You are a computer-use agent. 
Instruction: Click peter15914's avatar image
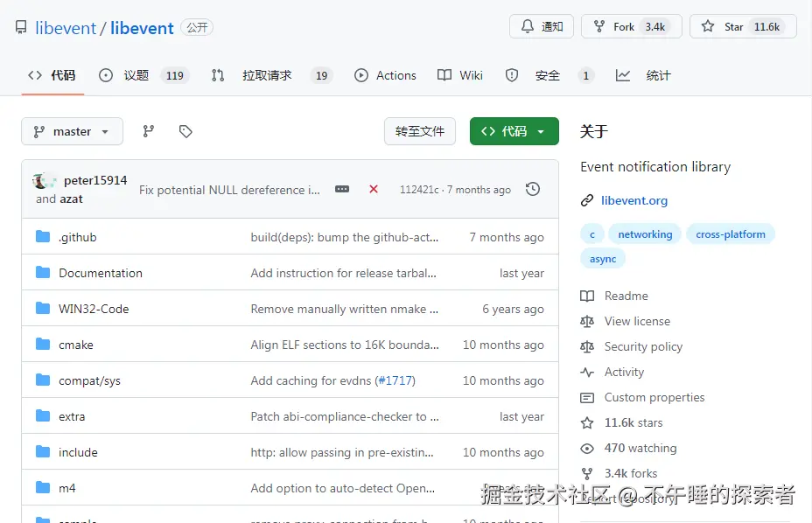click(42, 181)
